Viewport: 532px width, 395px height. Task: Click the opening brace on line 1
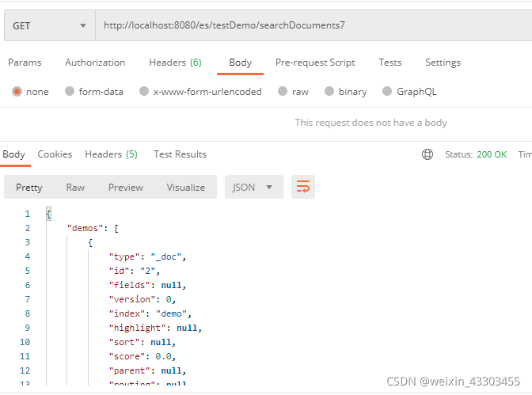click(48, 214)
